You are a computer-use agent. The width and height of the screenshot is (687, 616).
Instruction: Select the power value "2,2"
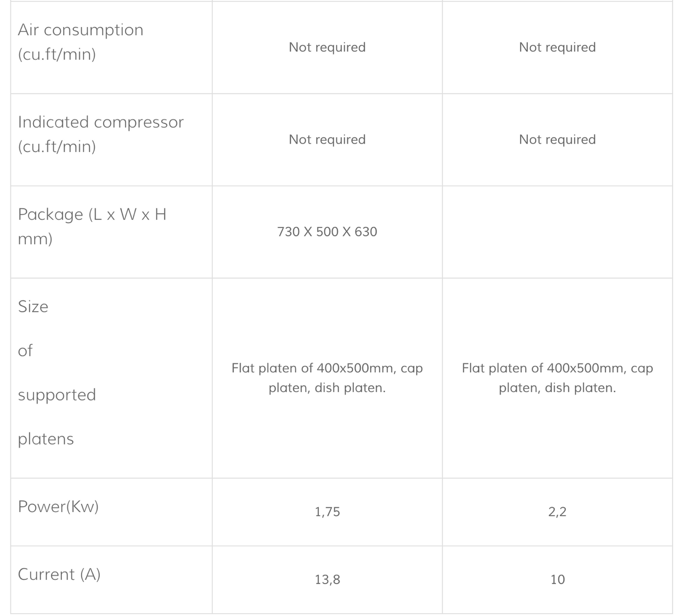557,512
